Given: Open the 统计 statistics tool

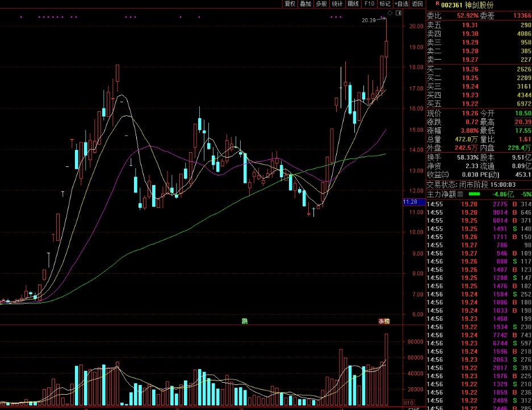Looking at the screenshot, I should click(337, 4).
